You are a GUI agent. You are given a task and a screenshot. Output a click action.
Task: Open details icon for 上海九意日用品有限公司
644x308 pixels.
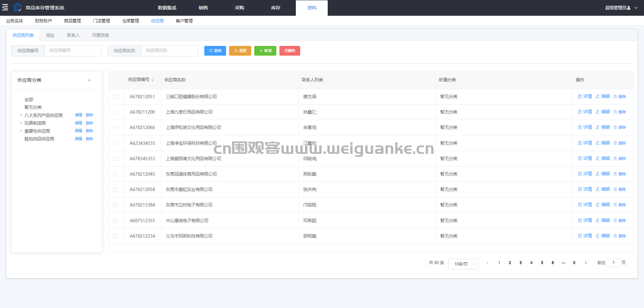point(580,112)
